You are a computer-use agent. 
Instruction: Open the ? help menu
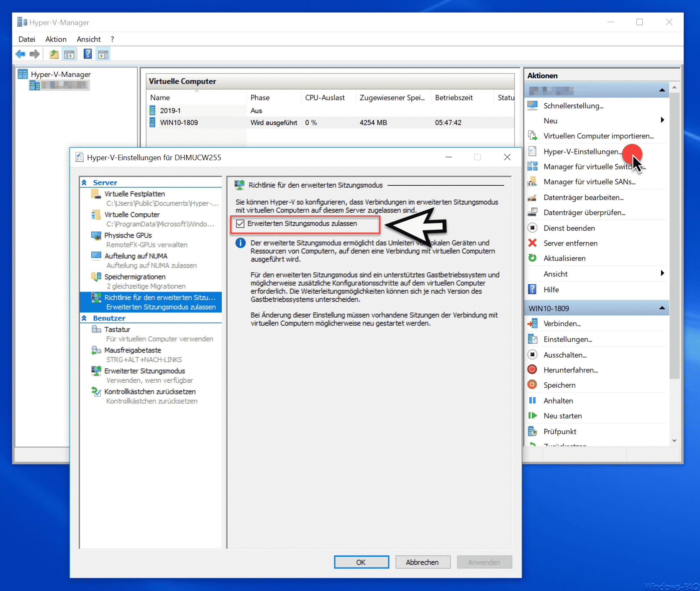tap(112, 39)
